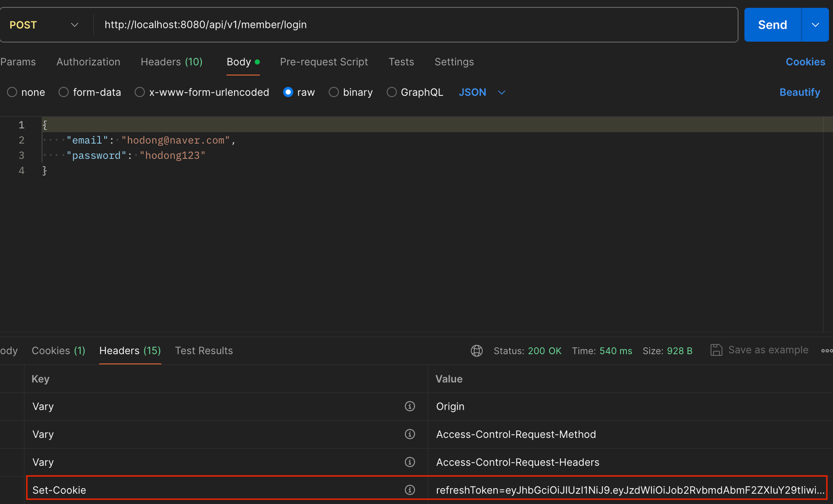The height and width of the screenshot is (504, 833).
Task: Click the password line in body editor
Action: [136, 155]
